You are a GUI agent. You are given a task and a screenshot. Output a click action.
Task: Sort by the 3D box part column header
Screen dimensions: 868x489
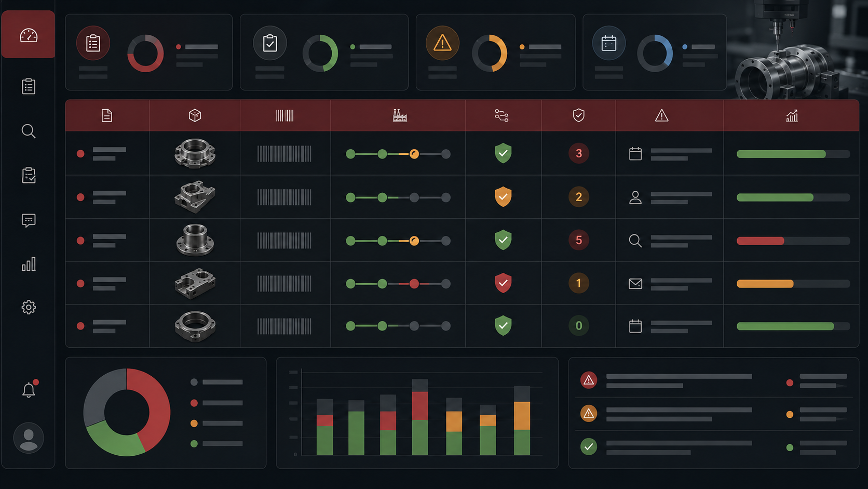[x=195, y=115]
